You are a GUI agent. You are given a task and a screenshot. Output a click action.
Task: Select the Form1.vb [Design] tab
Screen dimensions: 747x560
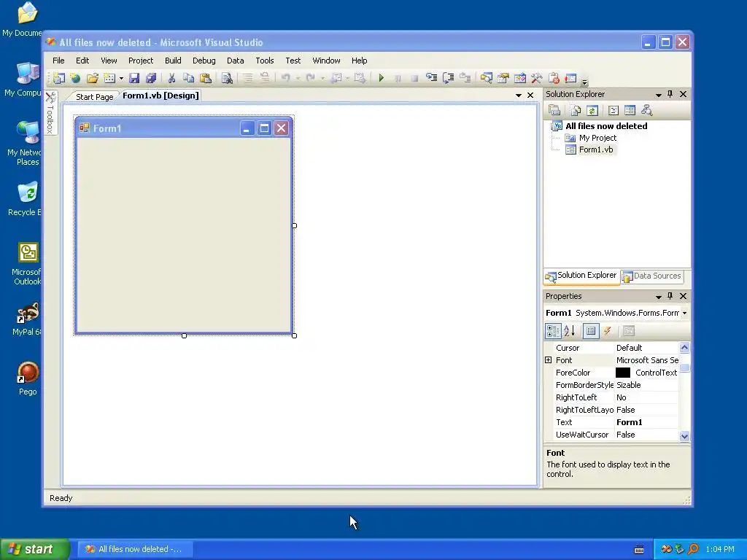pyautogui.click(x=160, y=96)
